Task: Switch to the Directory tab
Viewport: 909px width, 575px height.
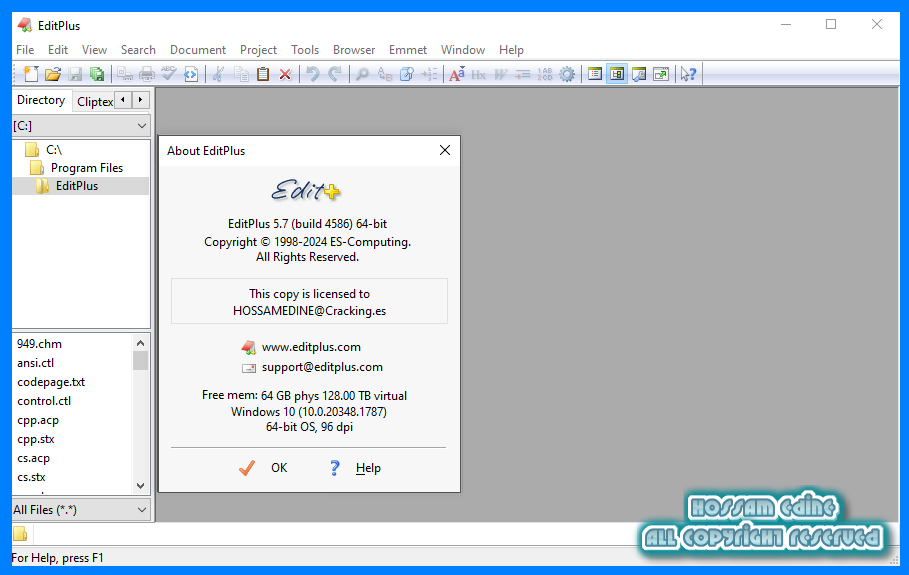Action: click(41, 100)
